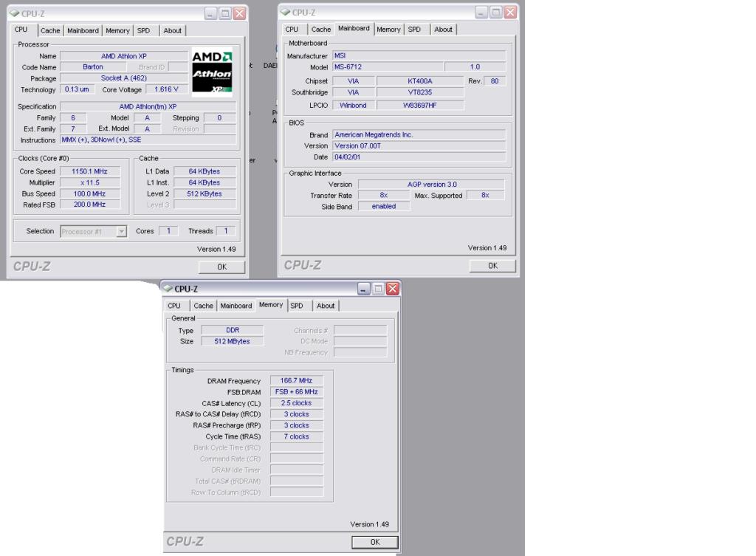Open Mainboard tab in the CPU window

pos(83,30)
